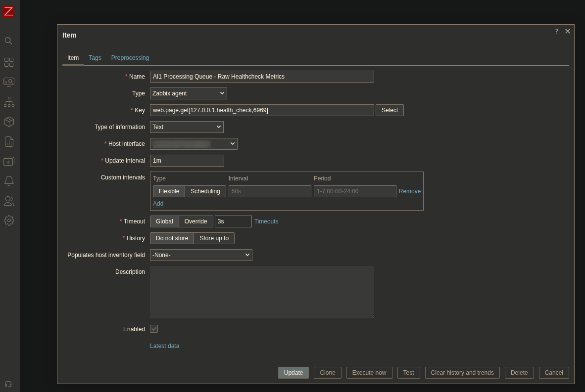585x392 pixels.
Task: Click the Update interval field
Action: 187,161
